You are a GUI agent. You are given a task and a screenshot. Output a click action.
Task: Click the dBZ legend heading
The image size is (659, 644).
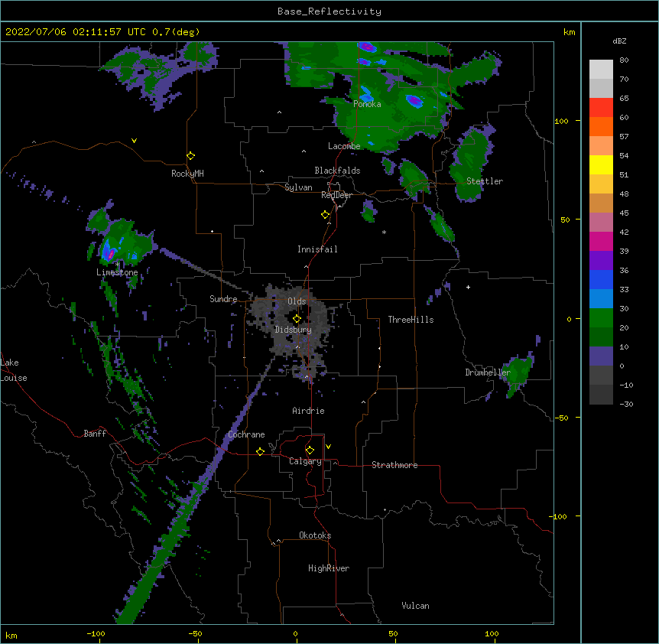pos(619,41)
